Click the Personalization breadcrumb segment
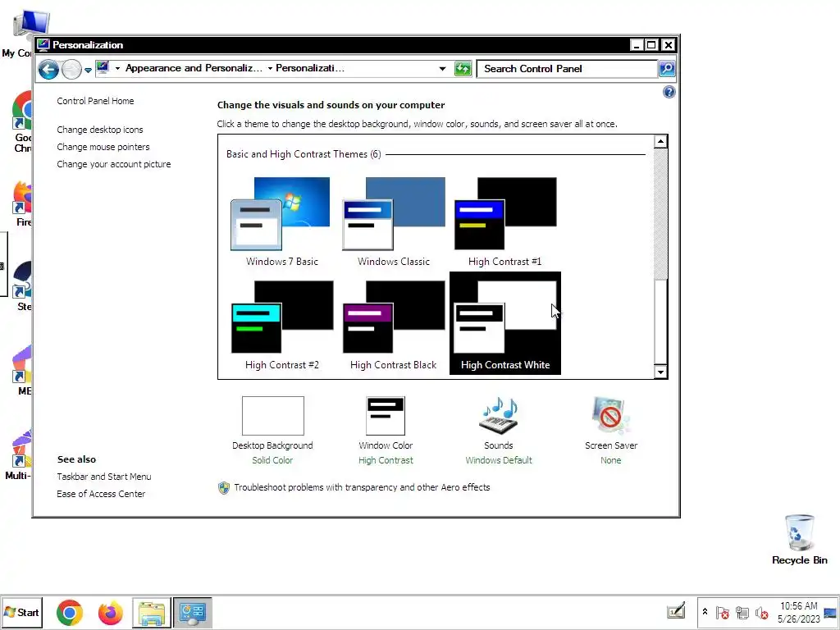This screenshot has width=840, height=630. [309, 68]
